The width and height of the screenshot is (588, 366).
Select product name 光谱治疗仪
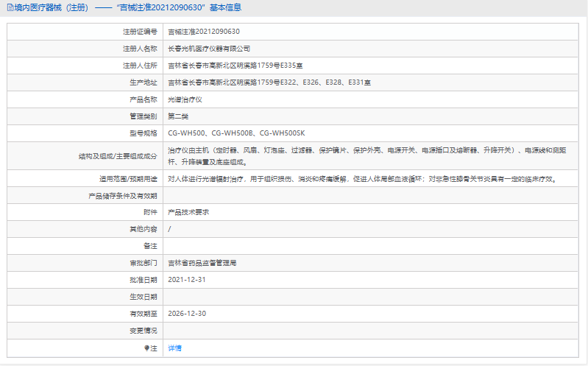(x=185, y=99)
